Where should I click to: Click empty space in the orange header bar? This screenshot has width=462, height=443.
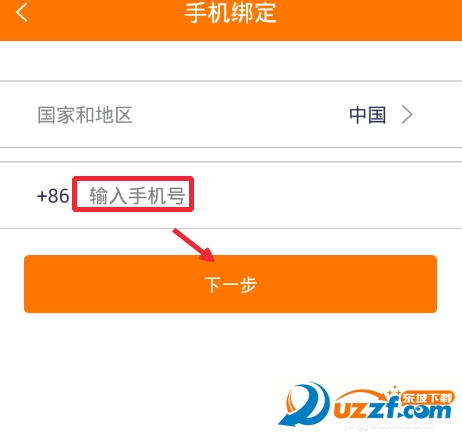coord(367,20)
